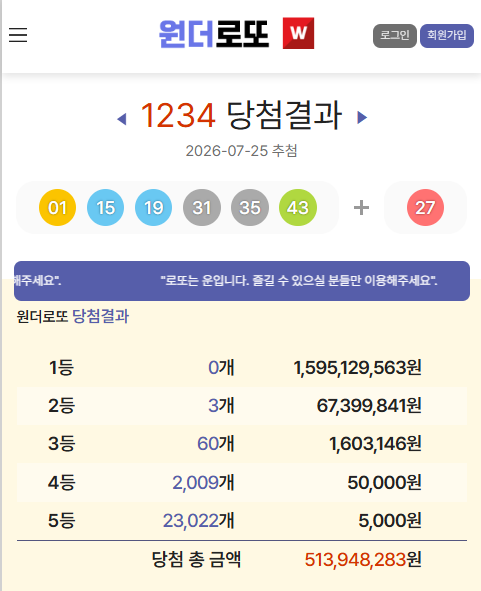Click the 4등 row label
Image resolution: width=481 pixels, height=591 pixels.
tap(61, 482)
